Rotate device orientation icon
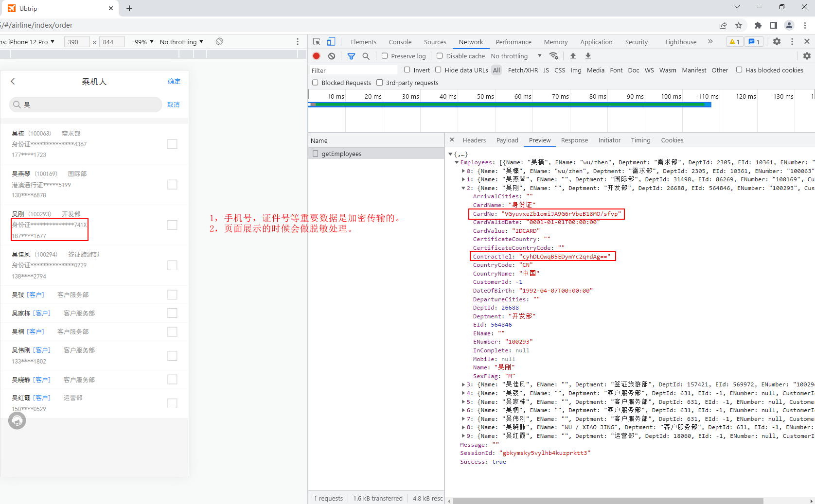The width and height of the screenshot is (815, 504). tap(219, 42)
